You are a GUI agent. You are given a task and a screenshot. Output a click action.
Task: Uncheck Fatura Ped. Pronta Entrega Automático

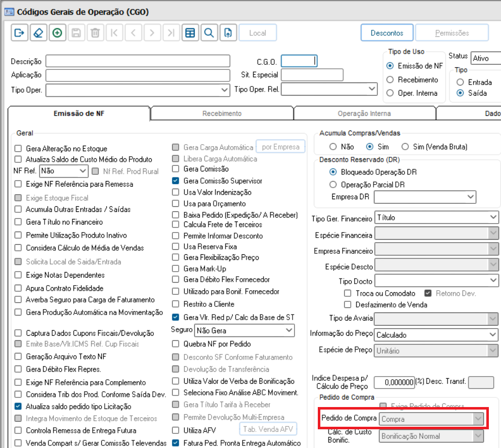click(x=176, y=443)
